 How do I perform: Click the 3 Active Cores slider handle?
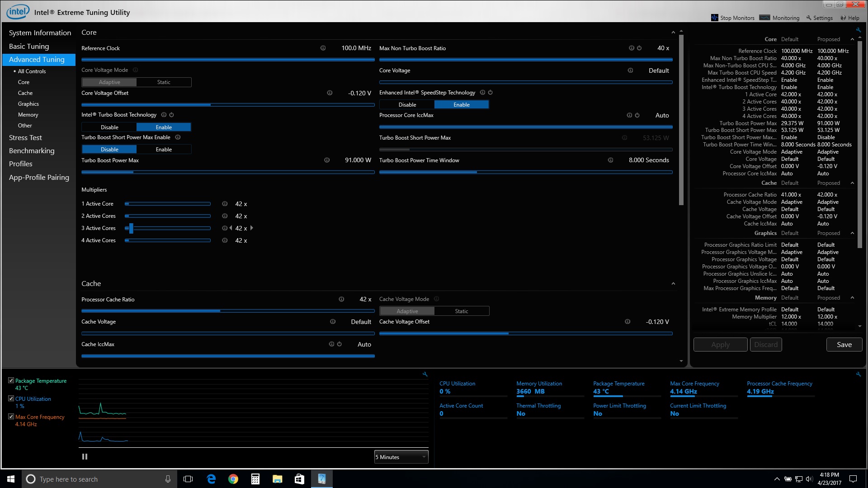pos(131,228)
